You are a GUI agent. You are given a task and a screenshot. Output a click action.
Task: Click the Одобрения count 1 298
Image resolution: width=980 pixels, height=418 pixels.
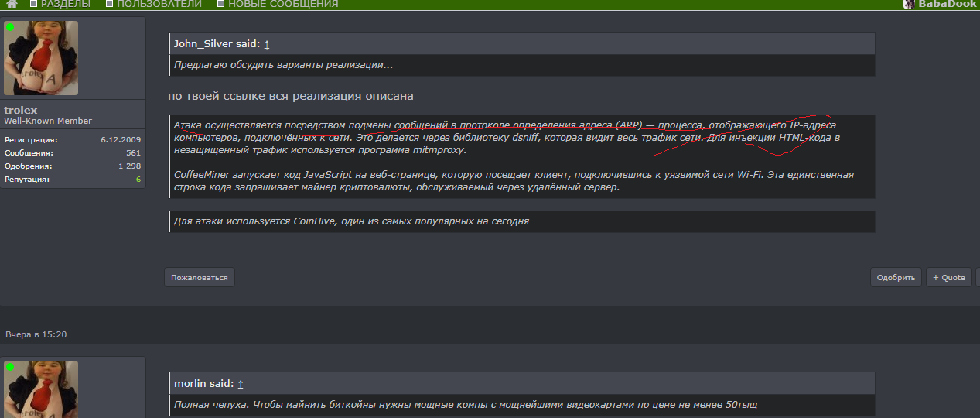[x=129, y=166]
